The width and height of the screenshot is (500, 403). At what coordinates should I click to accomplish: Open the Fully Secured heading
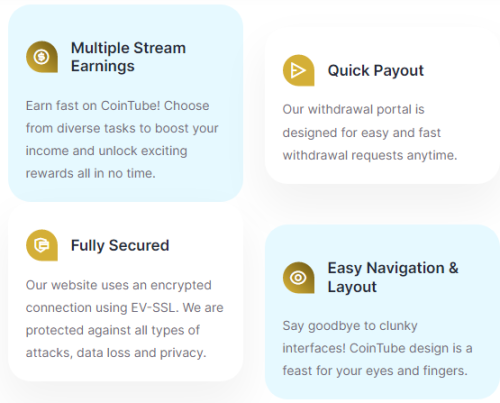120,245
